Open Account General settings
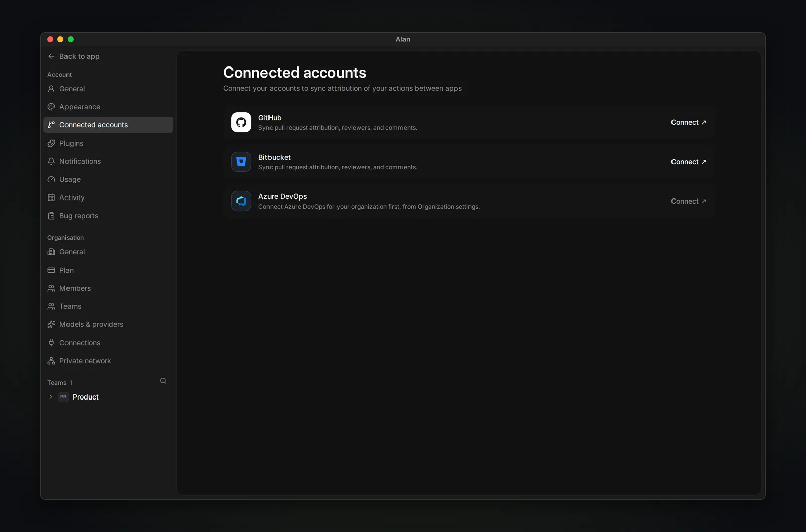This screenshot has width=806, height=532. click(108, 89)
